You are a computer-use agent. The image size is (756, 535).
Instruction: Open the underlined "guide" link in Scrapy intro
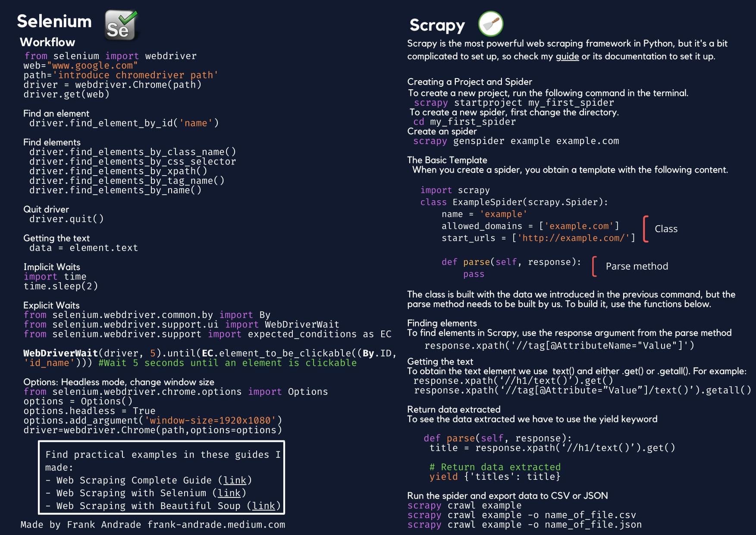click(567, 57)
